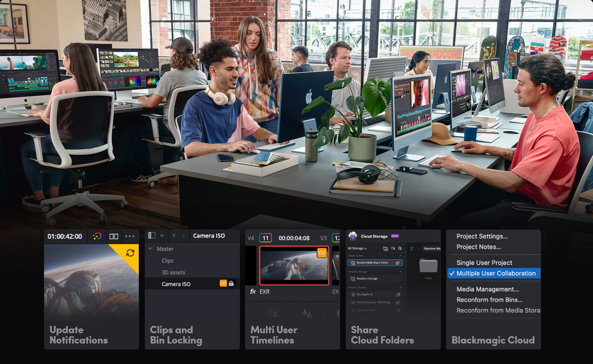
Task: Click the search magnifier in Cloud Storage
Action: [400, 248]
